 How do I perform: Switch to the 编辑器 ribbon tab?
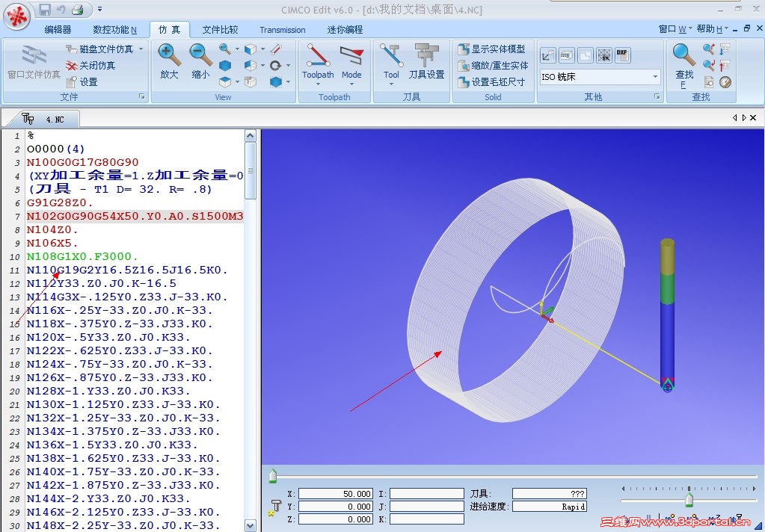[x=58, y=30]
